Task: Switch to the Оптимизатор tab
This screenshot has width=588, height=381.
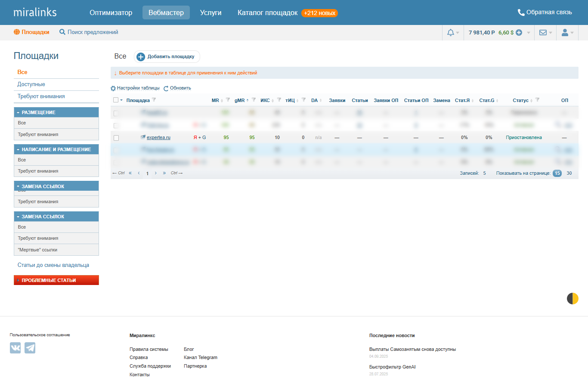Action: click(x=111, y=12)
